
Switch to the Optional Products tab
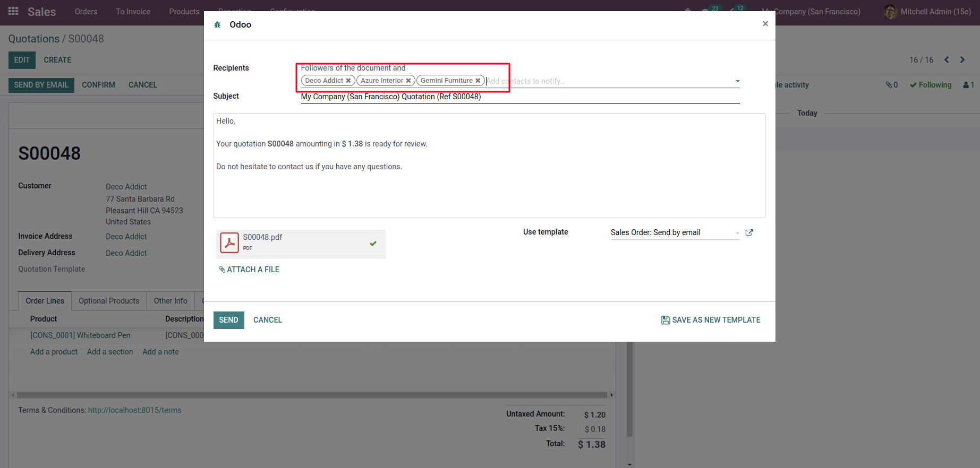109,301
